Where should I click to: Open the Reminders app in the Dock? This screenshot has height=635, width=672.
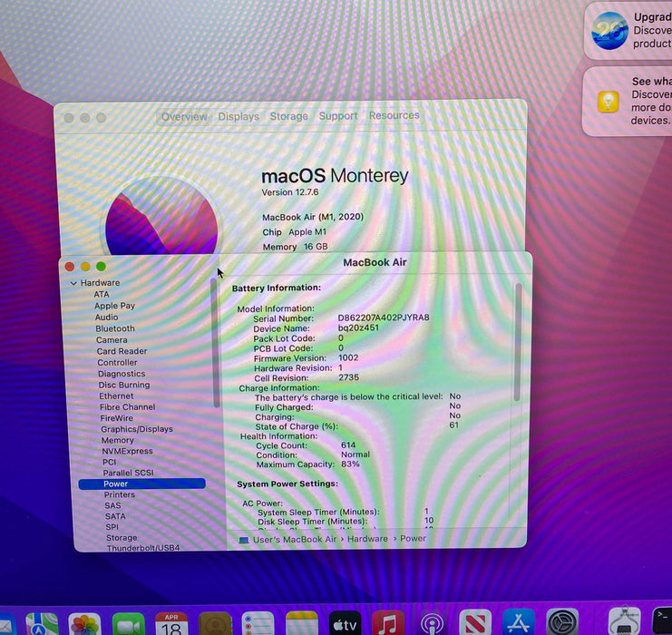(x=258, y=624)
